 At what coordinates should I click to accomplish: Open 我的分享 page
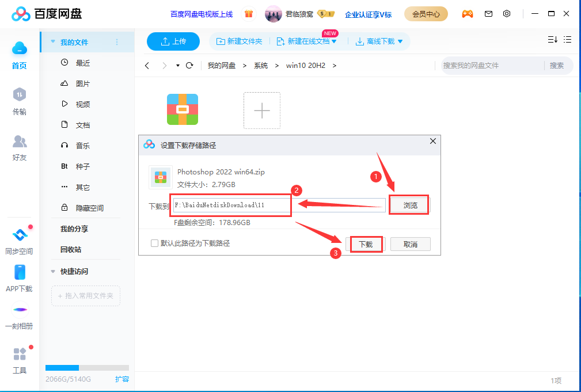pos(74,229)
